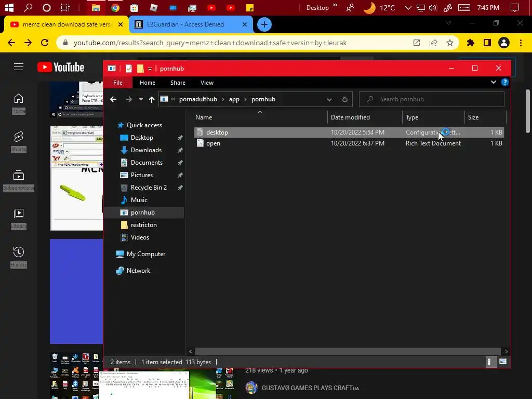The image size is (532, 399).
Task: Open File menu in Explorer
Action: (x=118, y=83)
